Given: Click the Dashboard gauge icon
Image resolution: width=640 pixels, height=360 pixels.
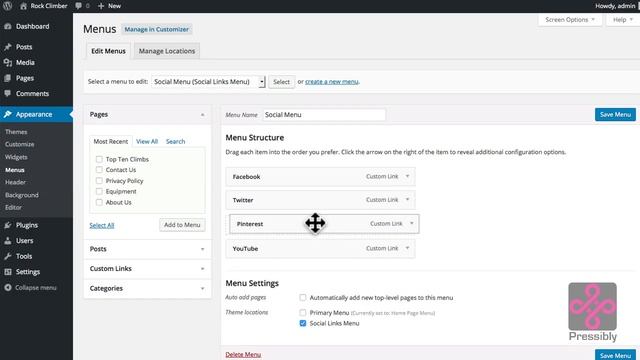Looking at the screenshot, I should [8, 26].
